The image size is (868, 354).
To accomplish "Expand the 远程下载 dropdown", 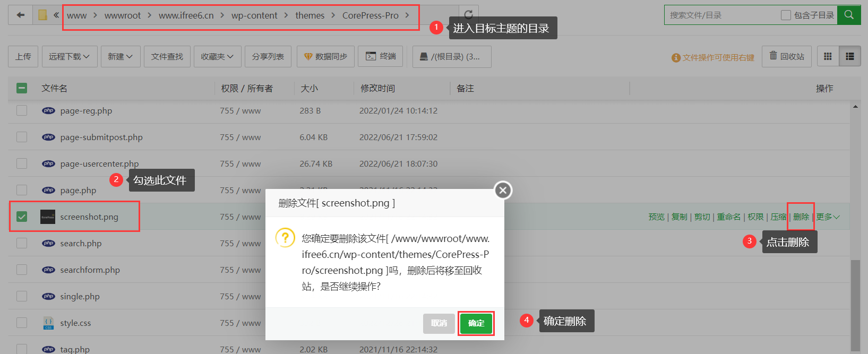I will pyautogui.click(x=69, y=56).
